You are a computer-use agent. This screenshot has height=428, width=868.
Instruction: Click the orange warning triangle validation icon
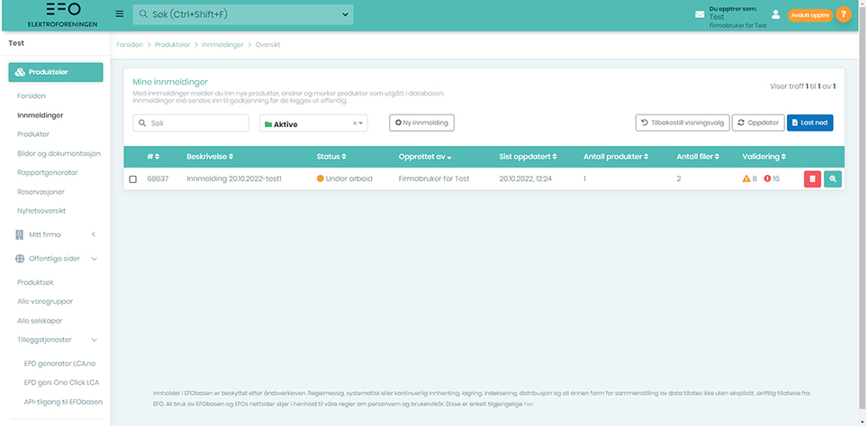[x=746, y=179]
